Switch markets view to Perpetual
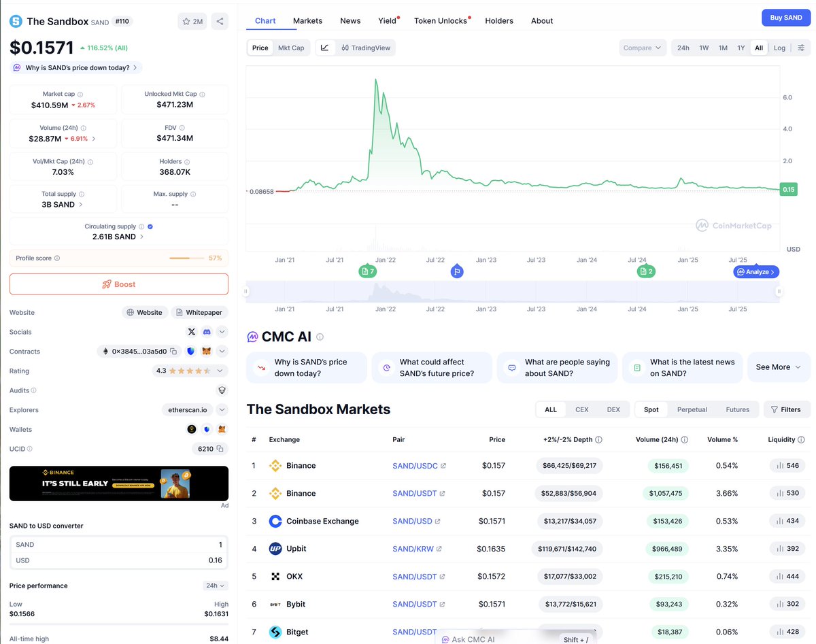This screenshot has height=644, width=816. (692, 409)
